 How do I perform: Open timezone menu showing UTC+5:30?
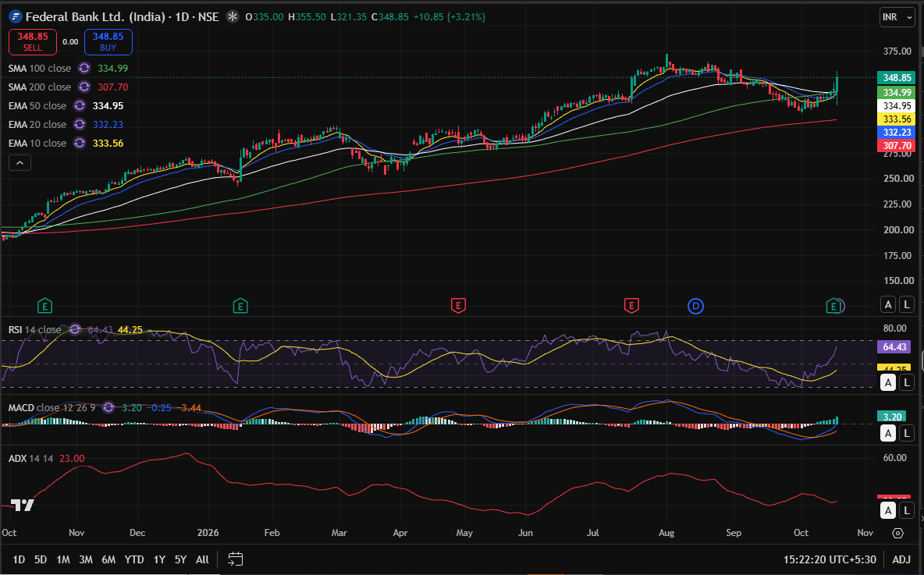coord(830,559)
